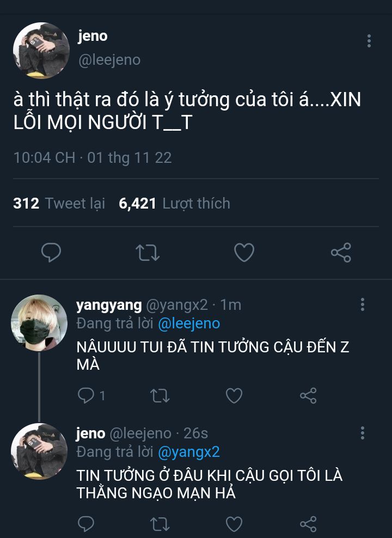This screenshot has width=392, height=538.
Task: Open the blue @yangx2 mention link
Action: coord(188,452)
